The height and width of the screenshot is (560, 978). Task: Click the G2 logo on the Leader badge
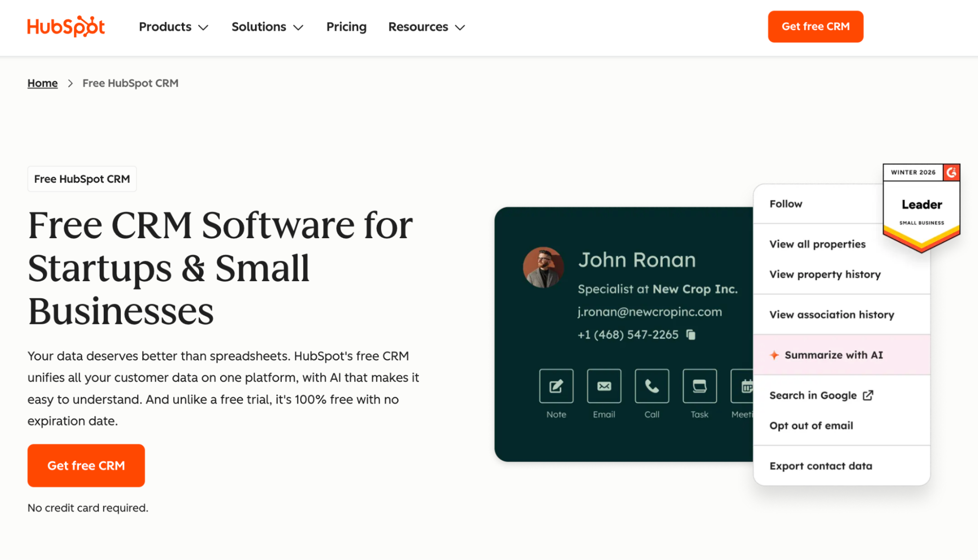coord(952,172)
